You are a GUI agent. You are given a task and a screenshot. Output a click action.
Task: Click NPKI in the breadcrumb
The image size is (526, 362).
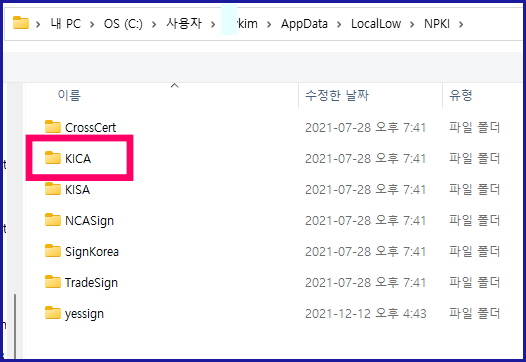tap(437, 24)
